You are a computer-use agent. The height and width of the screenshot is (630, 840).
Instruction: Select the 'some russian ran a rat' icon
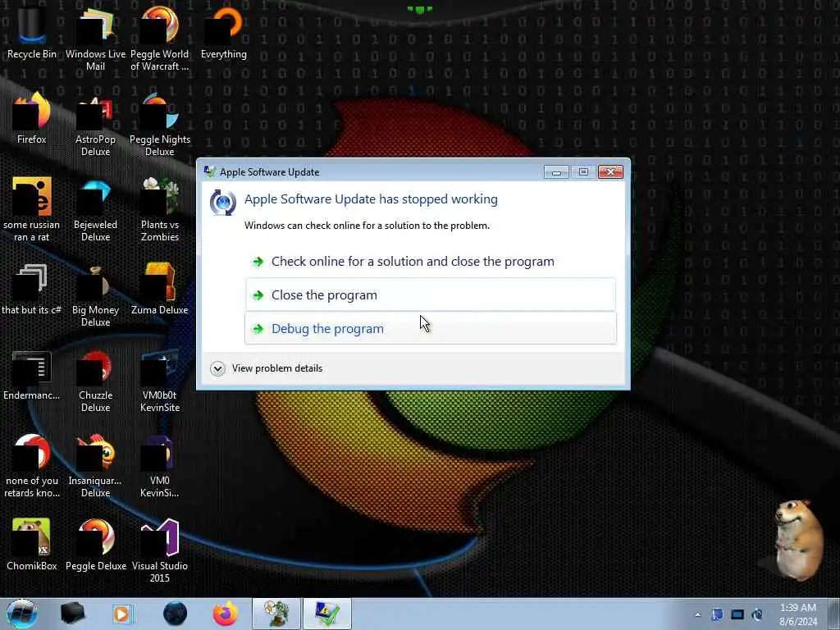coord(32,209)
